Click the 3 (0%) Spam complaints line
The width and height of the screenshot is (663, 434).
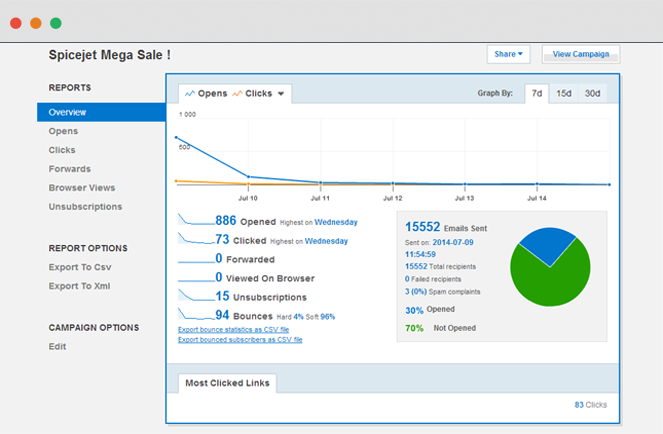443,292
